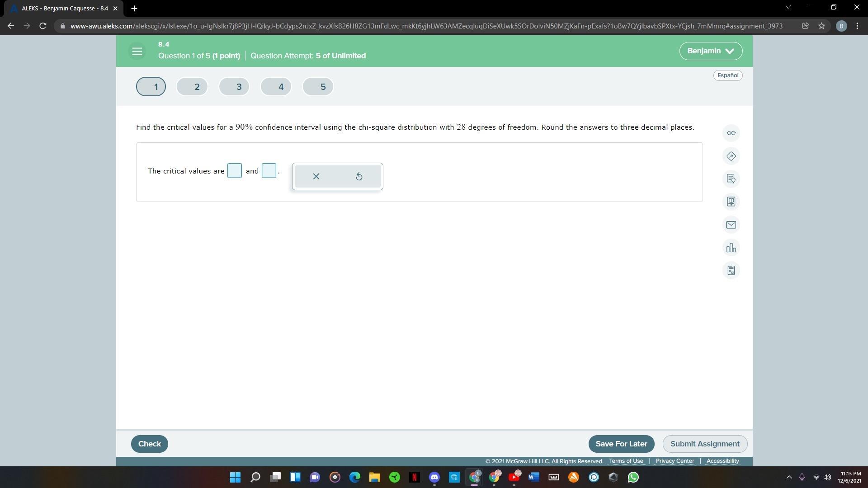Click the calculator icon in the sidebar
Image resolution: width=868 pixels, height=488 pixels.
[731, 270]
